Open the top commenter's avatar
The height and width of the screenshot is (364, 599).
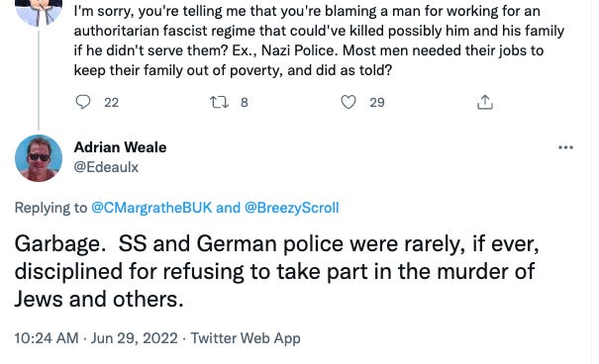point(39,12)
